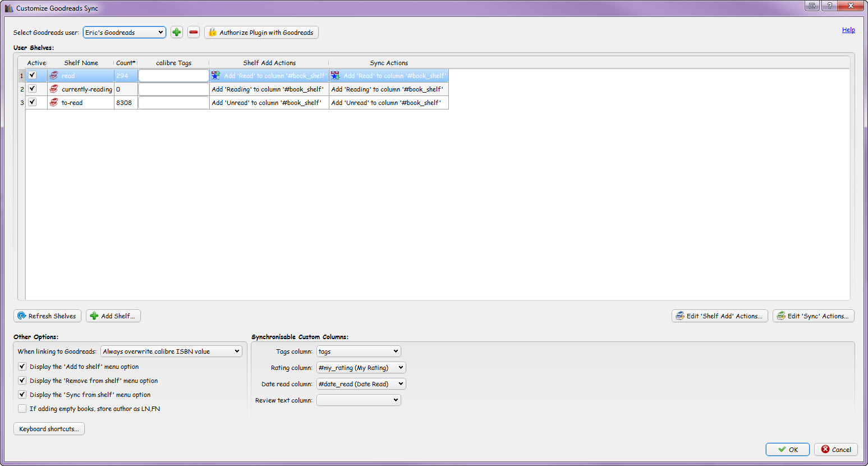
Task: Click the green plus add-user icon
Action: (x=177, y=32)
